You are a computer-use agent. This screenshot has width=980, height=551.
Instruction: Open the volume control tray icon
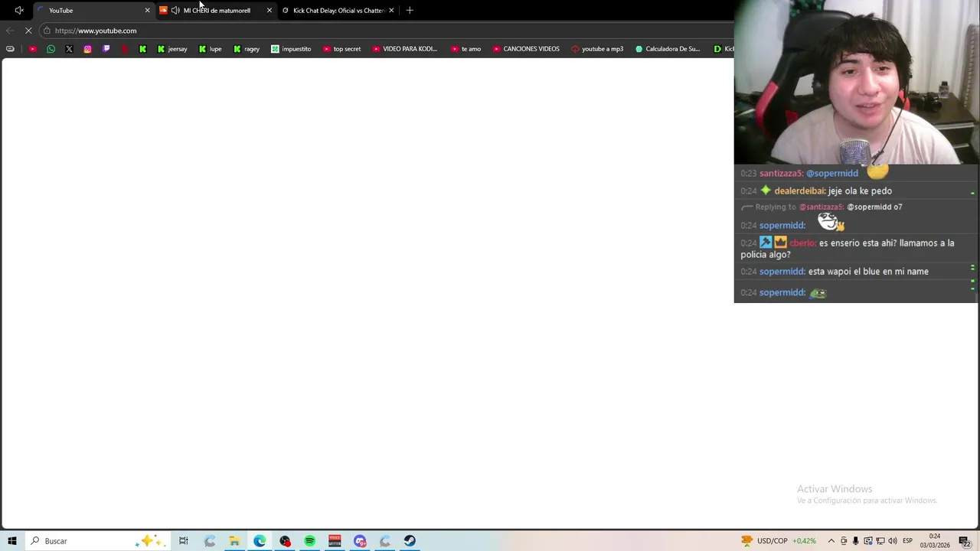(x=893, y=541)
